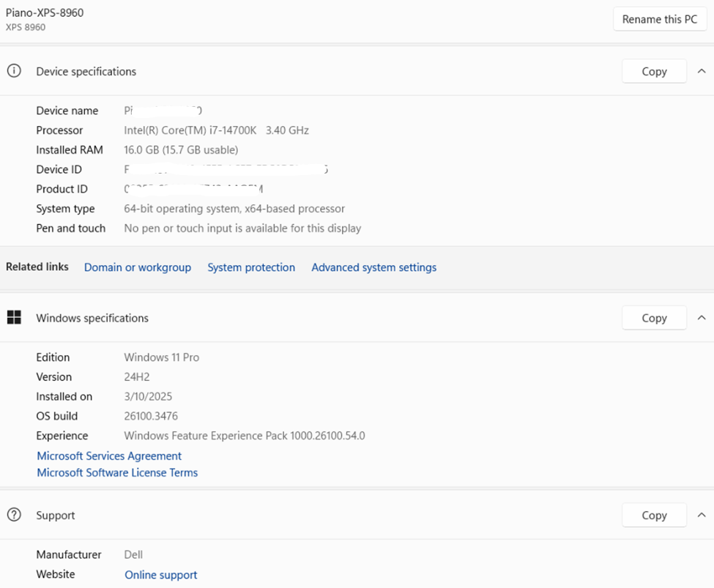
Task: Collapse the Support section chevron
Action: [x=702, y=515]
